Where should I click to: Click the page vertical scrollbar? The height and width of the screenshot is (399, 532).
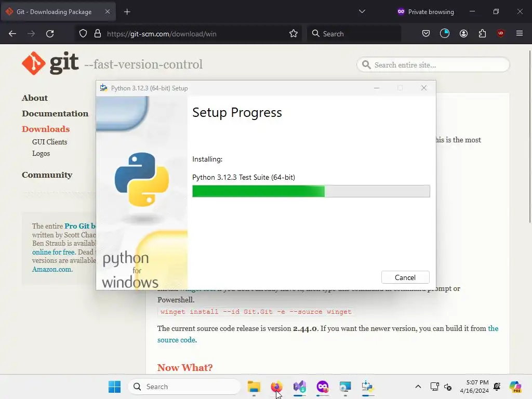point(529,137)
